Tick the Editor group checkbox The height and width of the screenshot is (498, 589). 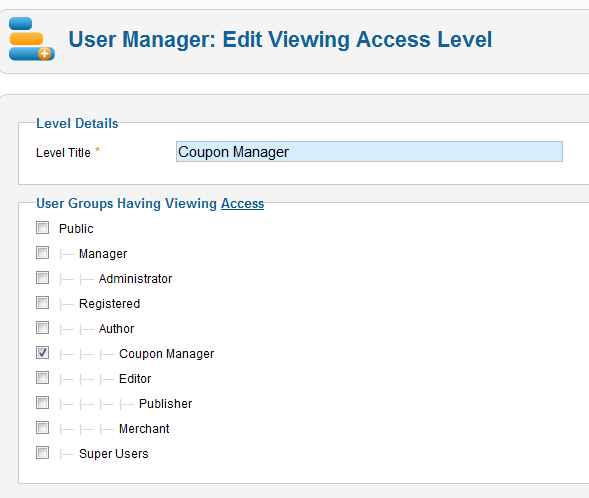pyautogui.click(x=42, y=378)
